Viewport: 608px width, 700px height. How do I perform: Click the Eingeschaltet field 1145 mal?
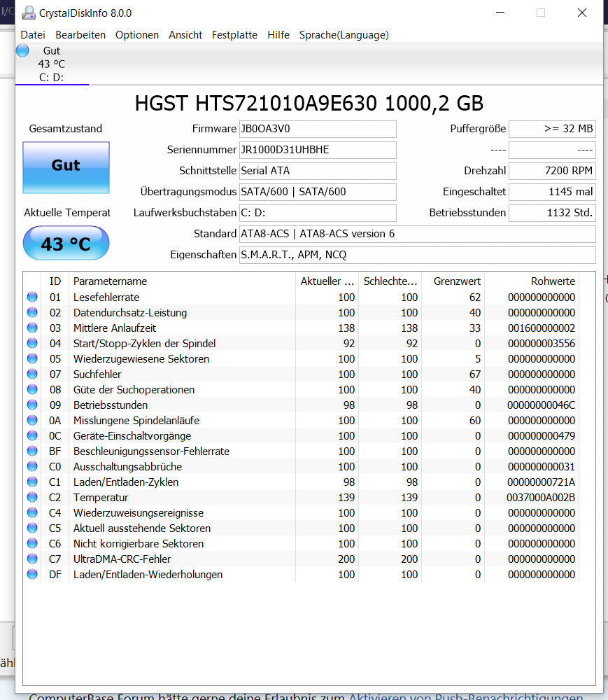pyautogui.click(x=552, y=192)
